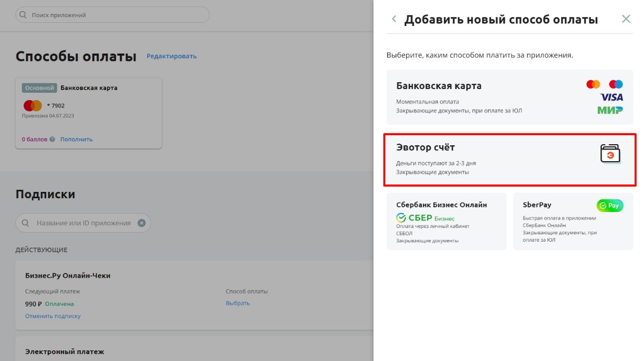This screenshot has height=361, width=644.
Task: Click the VISA logo
Action: [x=612, y=97]
